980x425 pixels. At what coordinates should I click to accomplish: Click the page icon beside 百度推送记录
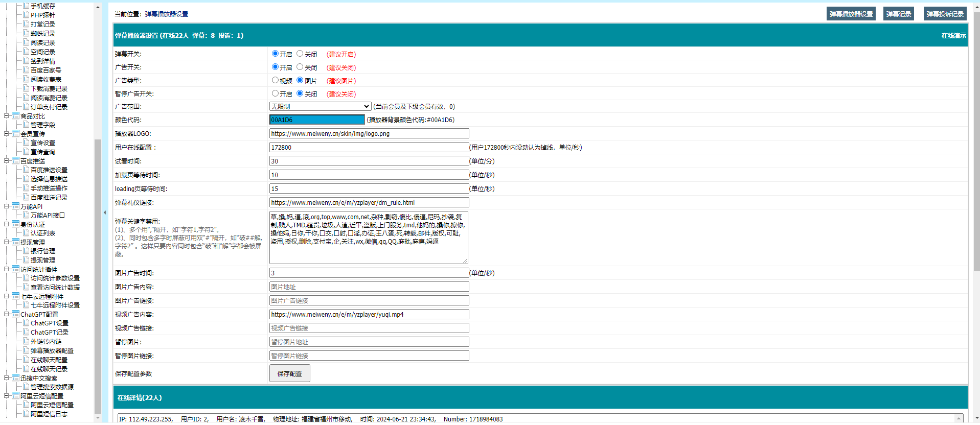click(x=26, y=197)
